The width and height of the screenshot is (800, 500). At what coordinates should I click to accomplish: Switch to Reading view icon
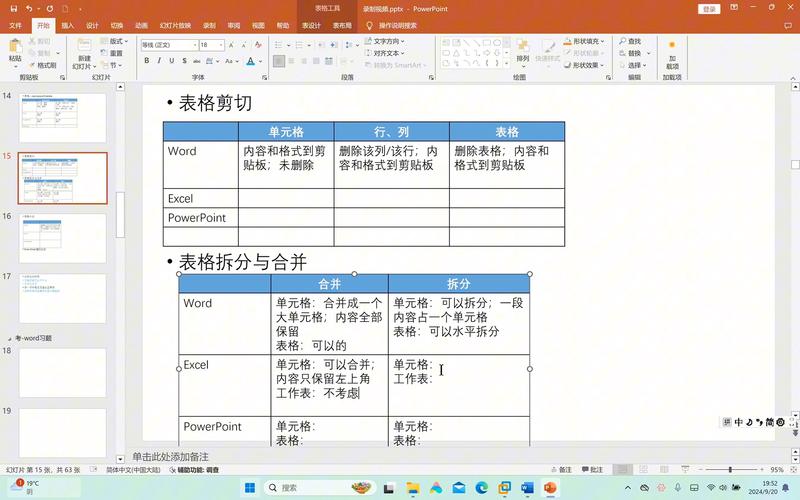pos(664,469)
